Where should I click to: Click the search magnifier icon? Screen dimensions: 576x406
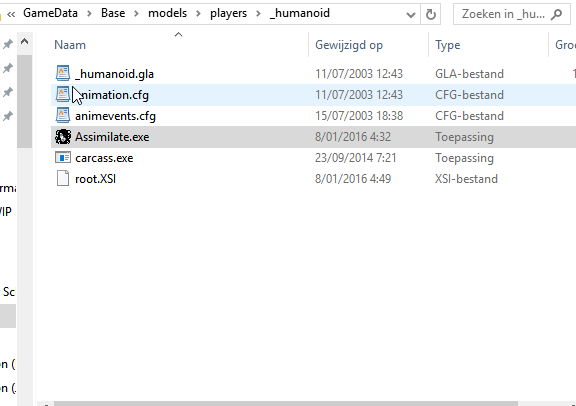pyautogui.click(x=557, y=14)
